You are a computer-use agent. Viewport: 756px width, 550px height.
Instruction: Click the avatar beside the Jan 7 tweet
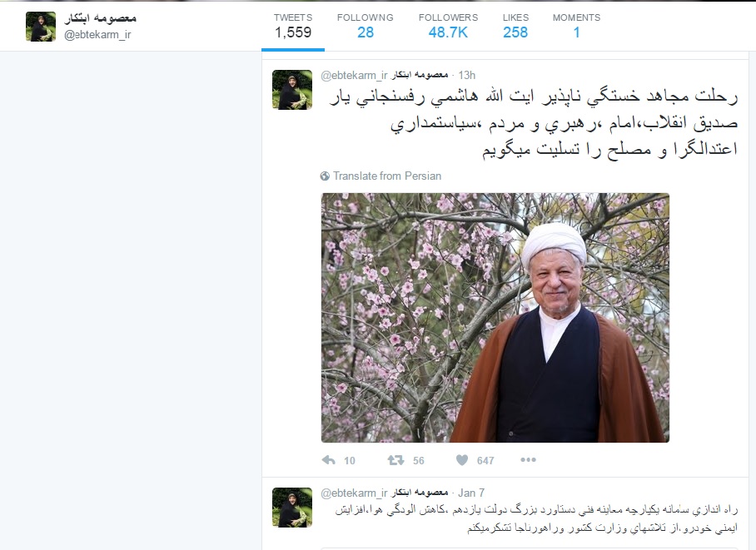[292, 508]
